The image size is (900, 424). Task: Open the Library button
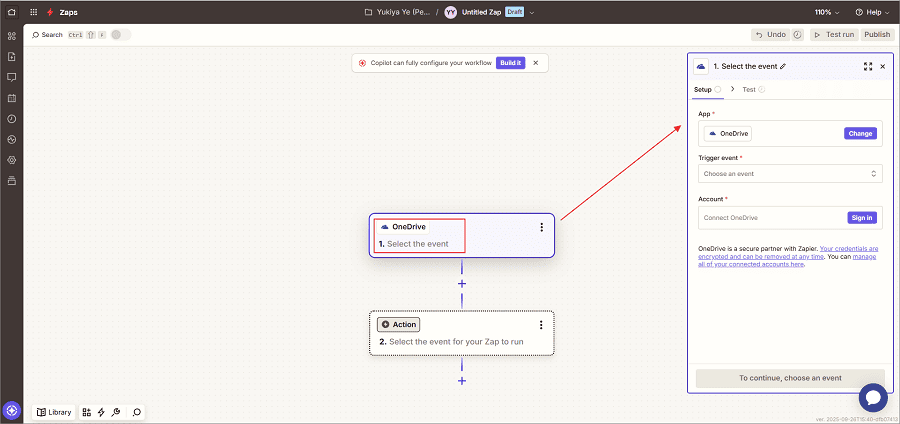click(x=53, y=412)
